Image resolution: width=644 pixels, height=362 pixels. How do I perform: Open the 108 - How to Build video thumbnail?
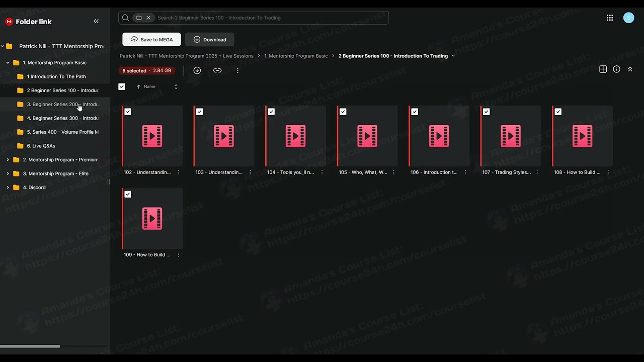tap(583, 136)
